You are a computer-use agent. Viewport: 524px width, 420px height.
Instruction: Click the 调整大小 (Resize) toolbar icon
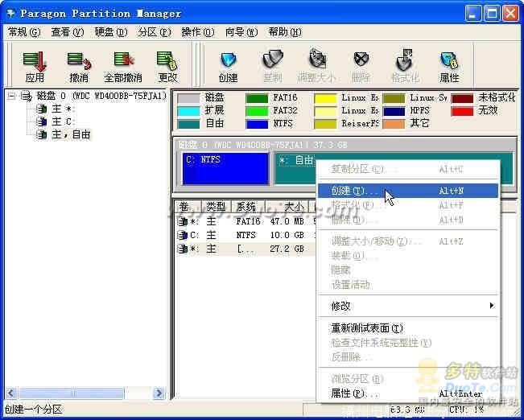pyautogui.click(x=316, y=60)
